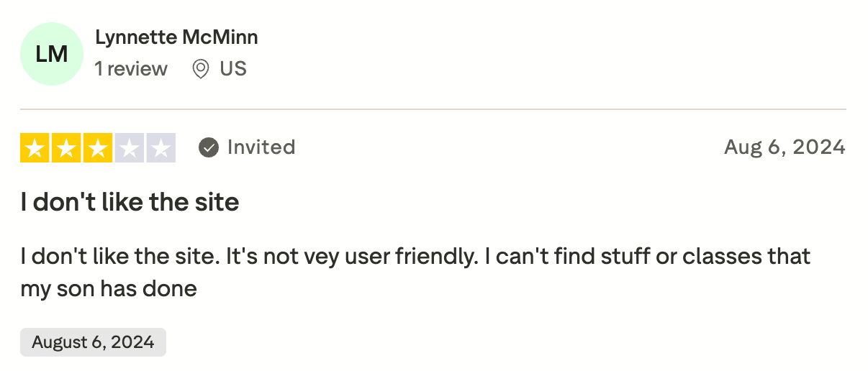Click the fifth gray rating star
Screen dimensions: 868x371
pyautogui.click(x=161, y=147)
